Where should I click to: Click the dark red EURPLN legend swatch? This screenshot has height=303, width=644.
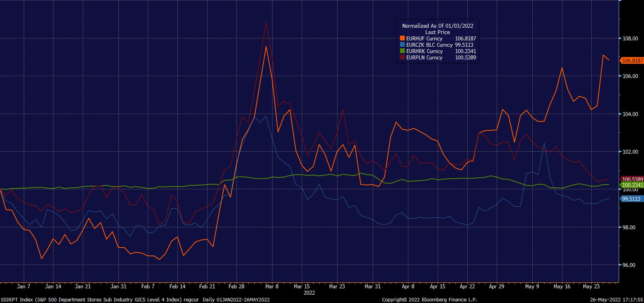tap(402, 57)
